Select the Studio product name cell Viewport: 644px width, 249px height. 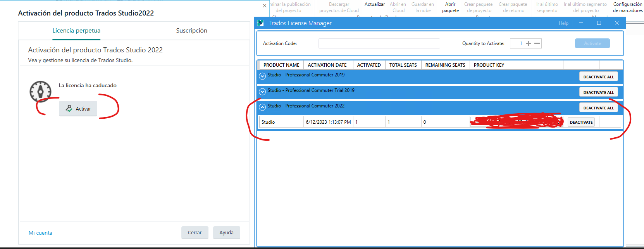pos(282,122)
